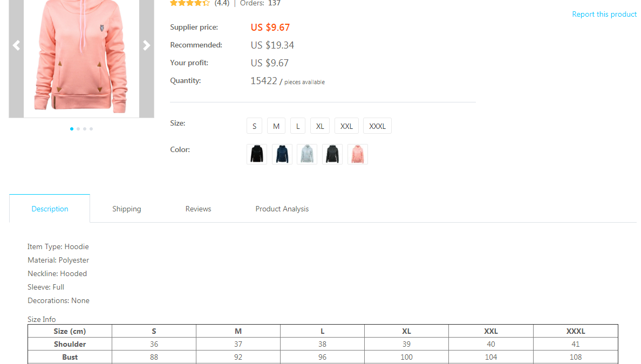Click the recommended price US $19.34

tap(272, 45)
